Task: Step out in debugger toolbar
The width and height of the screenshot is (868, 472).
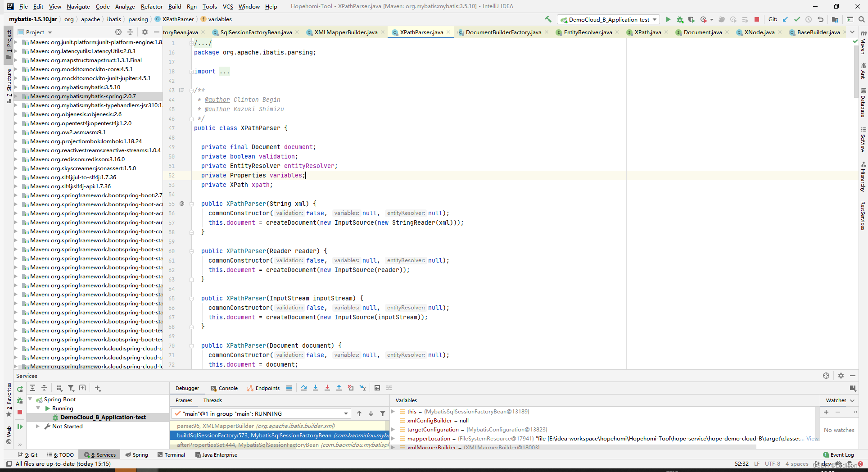Action: coord(339,388)
